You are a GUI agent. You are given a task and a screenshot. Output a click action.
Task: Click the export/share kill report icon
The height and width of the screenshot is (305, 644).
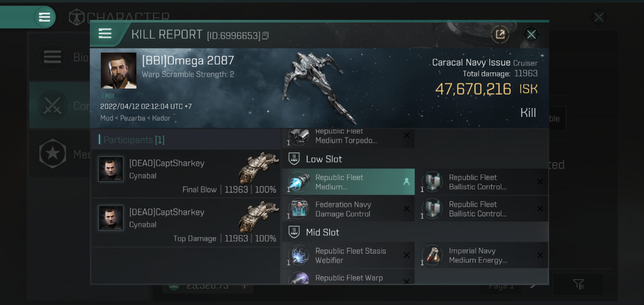pyautogui.click(x=501, y=35)
